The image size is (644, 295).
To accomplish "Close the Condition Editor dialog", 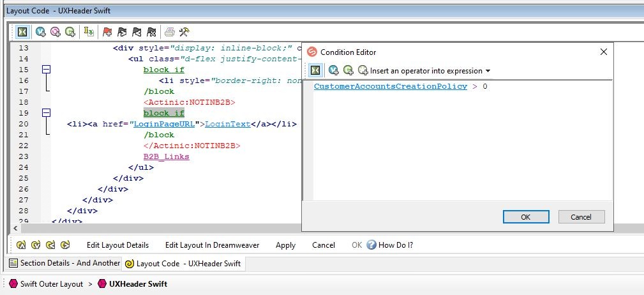I will click(x=603, y=52).
